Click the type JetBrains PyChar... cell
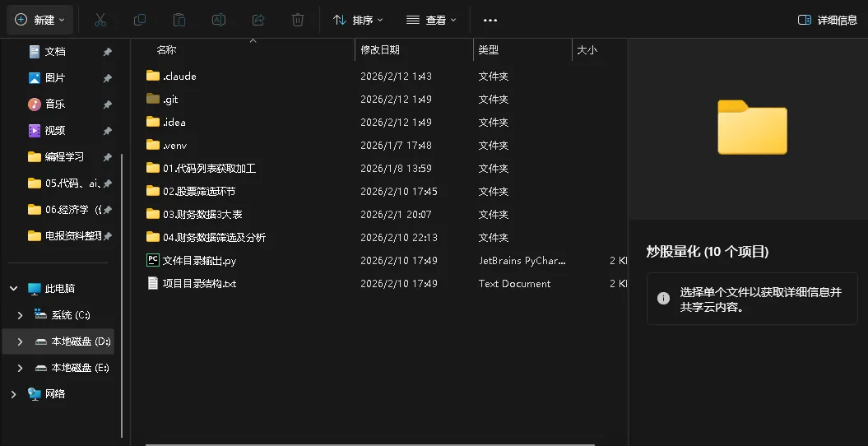Image resolution: width=868 pixels, height=446 pixels. pos(522,261)
